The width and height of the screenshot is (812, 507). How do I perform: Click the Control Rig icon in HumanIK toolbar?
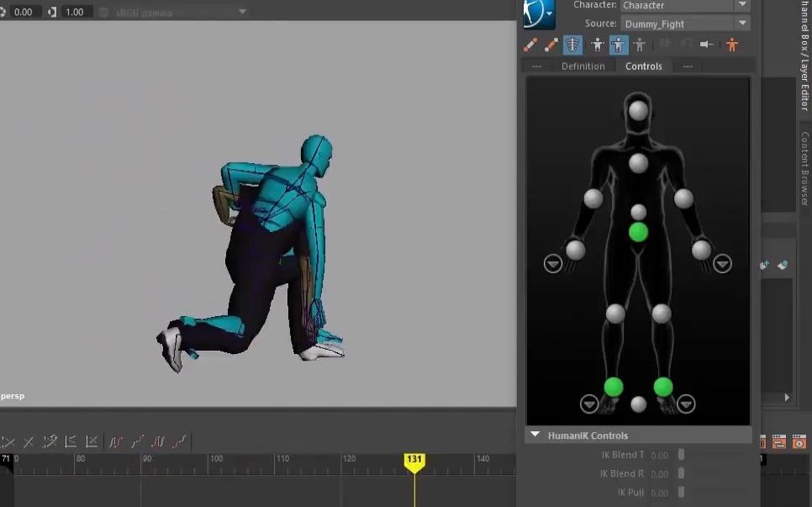[618, 45]
